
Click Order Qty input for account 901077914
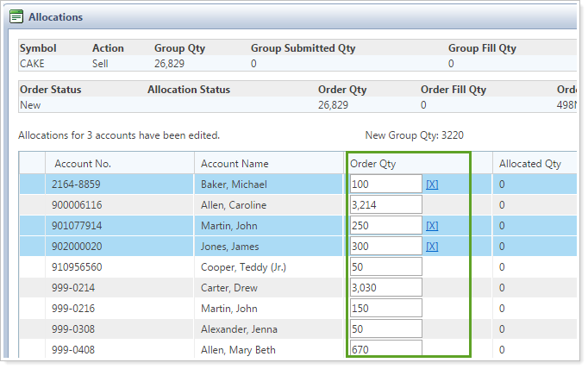(x=385, y=226)
